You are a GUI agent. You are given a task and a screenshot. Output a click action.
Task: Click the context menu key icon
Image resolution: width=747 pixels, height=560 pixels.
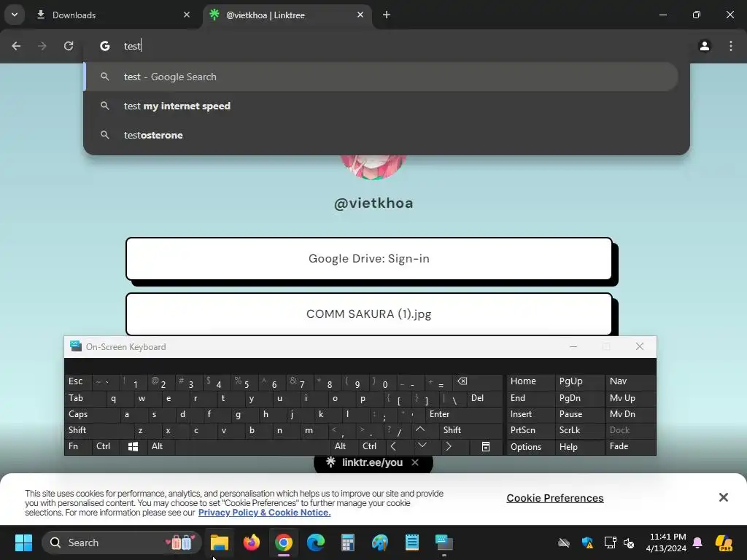pos(485,447)
